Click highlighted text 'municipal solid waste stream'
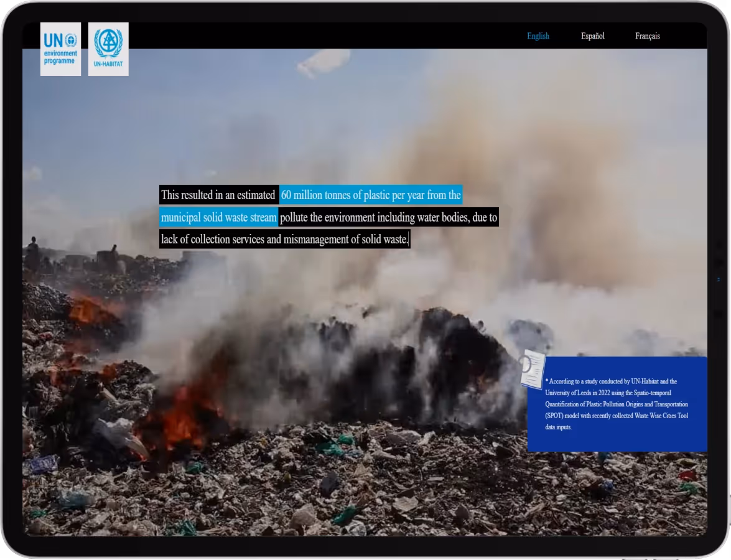731x560 pixels. pos(218,217)
